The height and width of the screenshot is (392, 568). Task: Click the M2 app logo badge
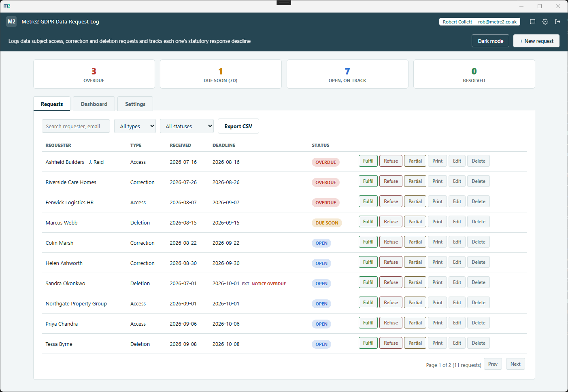click(x=11, y=21)
